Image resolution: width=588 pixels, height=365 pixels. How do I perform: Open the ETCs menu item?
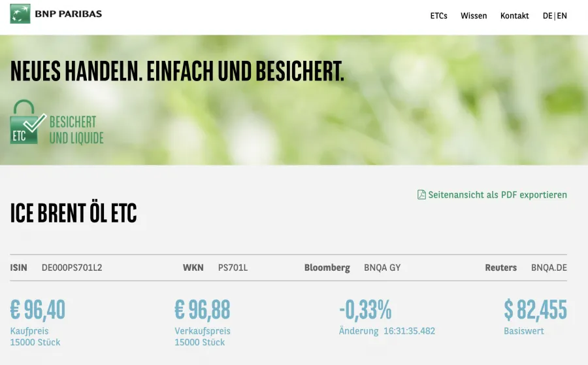[x=439, y=16]
